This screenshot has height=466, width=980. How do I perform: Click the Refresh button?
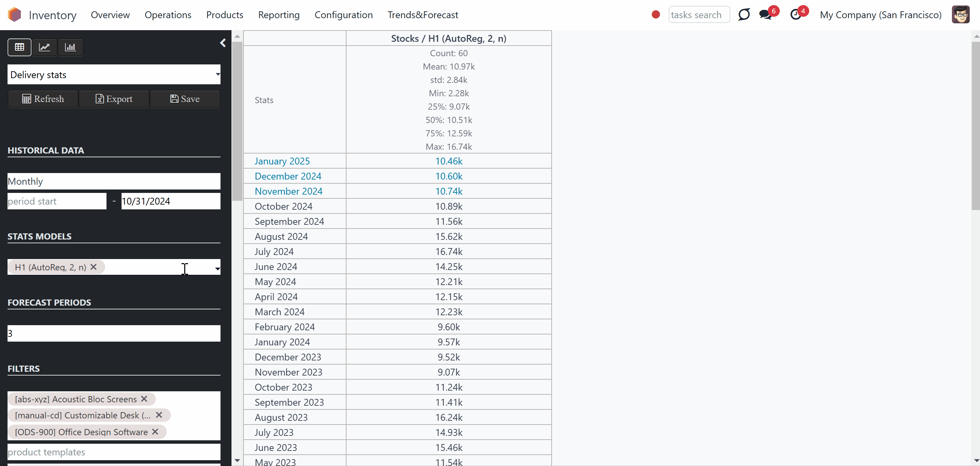click(x=42, y=99)
